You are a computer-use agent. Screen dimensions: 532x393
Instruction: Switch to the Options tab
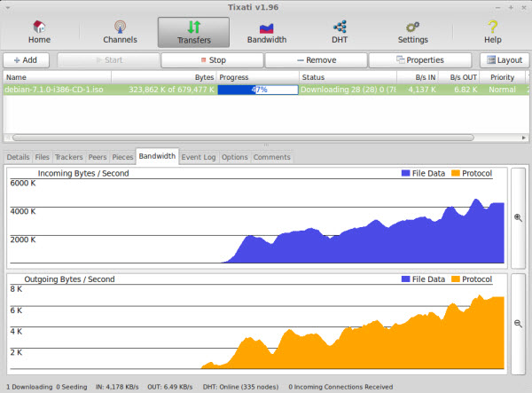[234, 157]
